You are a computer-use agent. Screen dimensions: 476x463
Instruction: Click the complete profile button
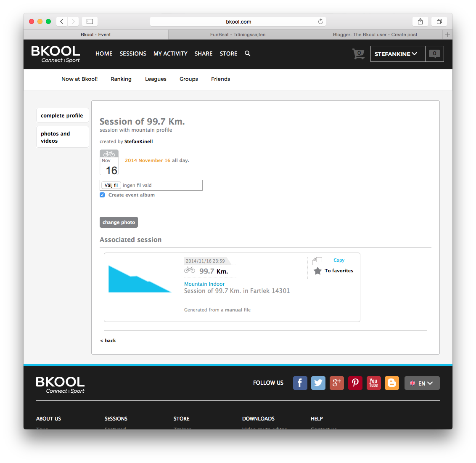pos(63,115)
